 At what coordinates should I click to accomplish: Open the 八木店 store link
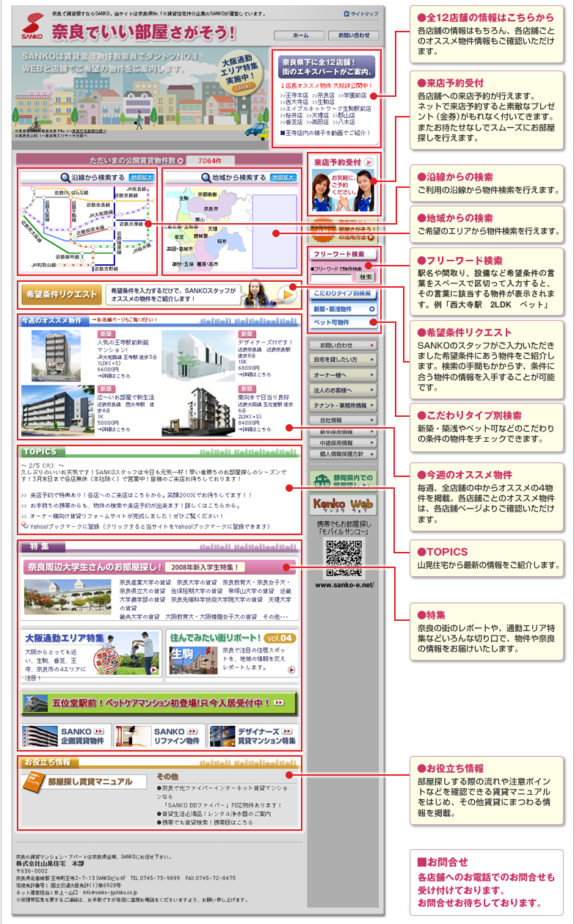pyautogui.click(x=344, y=122)
